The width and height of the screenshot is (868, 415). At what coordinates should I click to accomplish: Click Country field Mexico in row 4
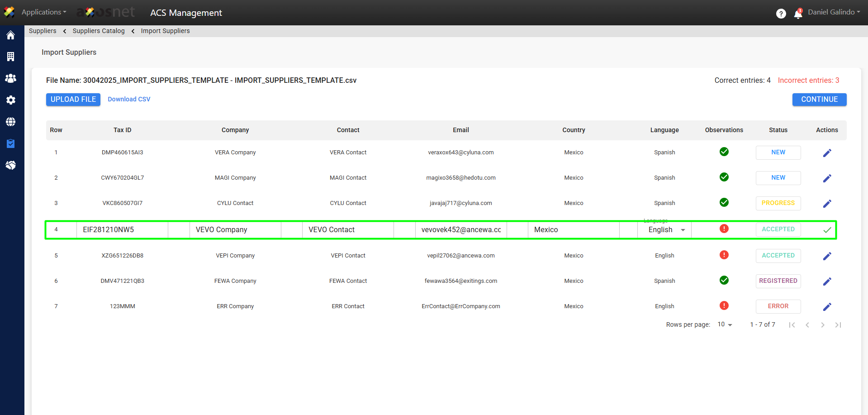574,230
